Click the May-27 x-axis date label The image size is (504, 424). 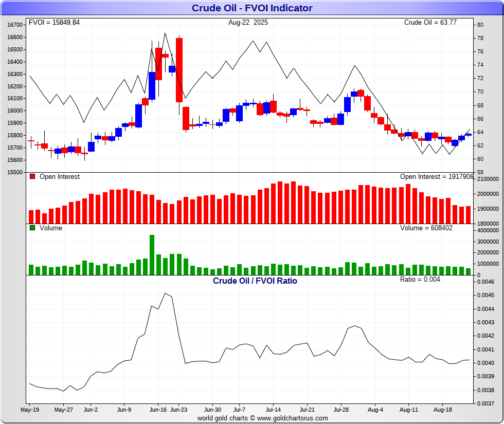pos(64,410)
